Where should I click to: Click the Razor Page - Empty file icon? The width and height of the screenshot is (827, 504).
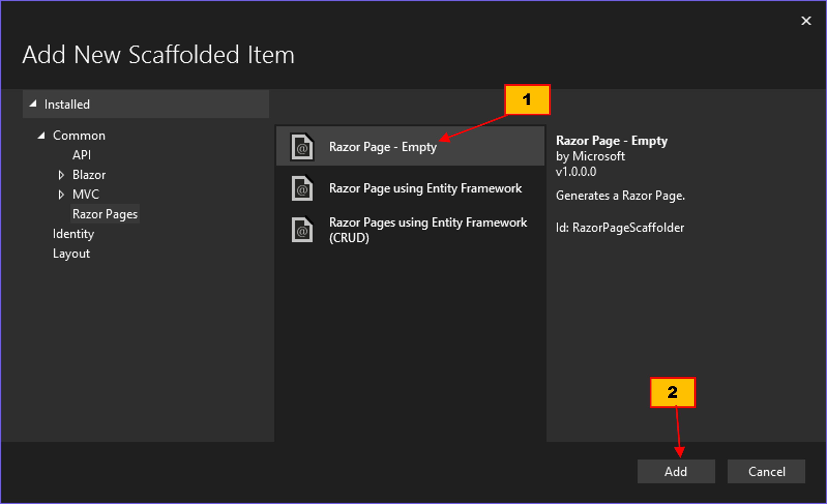[302, 147]
